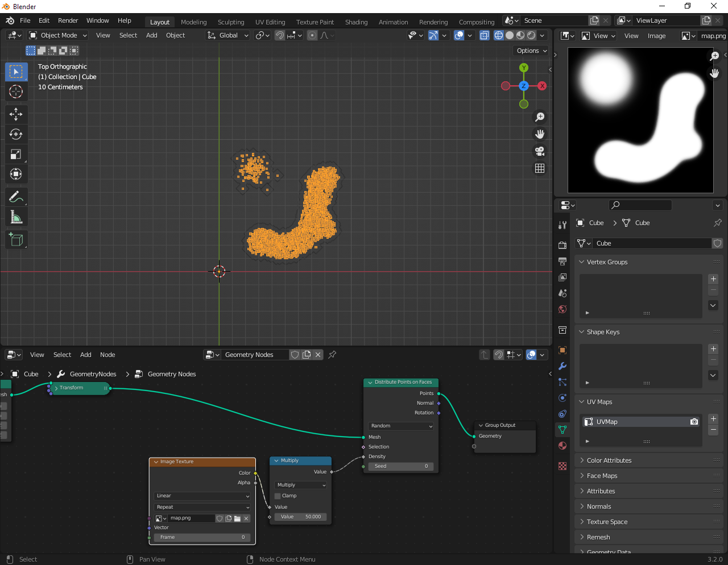Image resolution: width=728 pixels, height=565 pixels.
Task: Open the Random distribution method dropdown
Action: pyautogui.click(x=401, y=426)
